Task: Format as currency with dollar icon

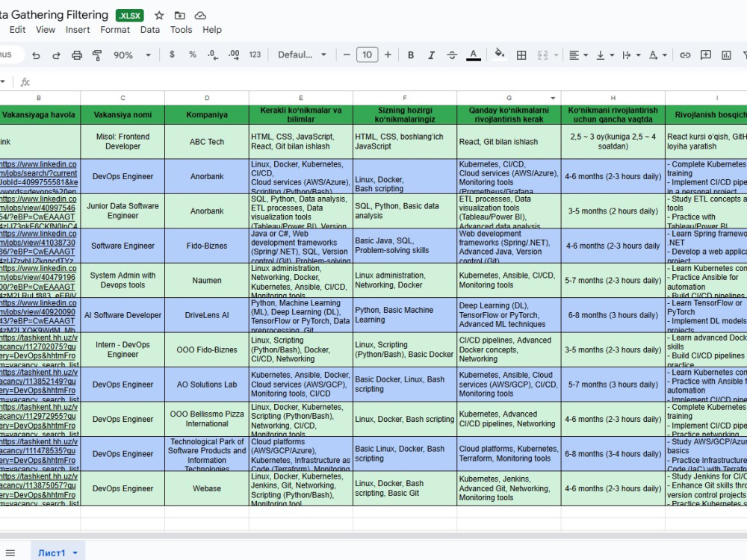Action: click(x=172, y=55)
